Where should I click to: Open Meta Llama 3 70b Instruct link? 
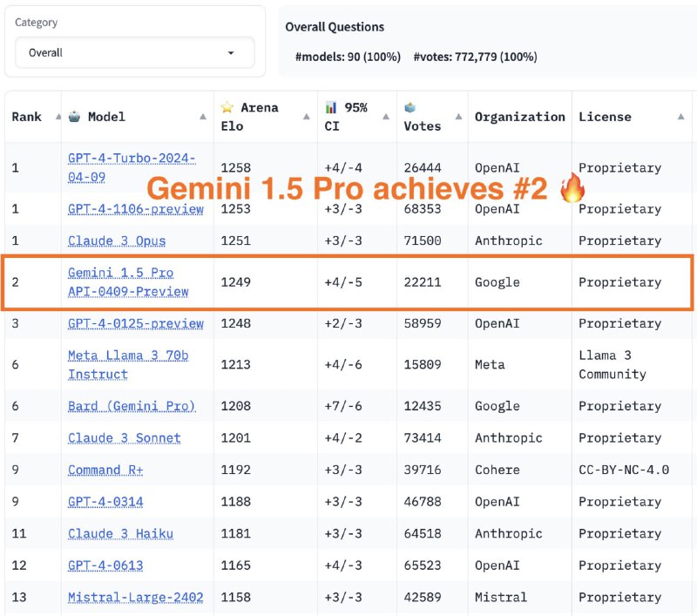(x=128, y=365)
